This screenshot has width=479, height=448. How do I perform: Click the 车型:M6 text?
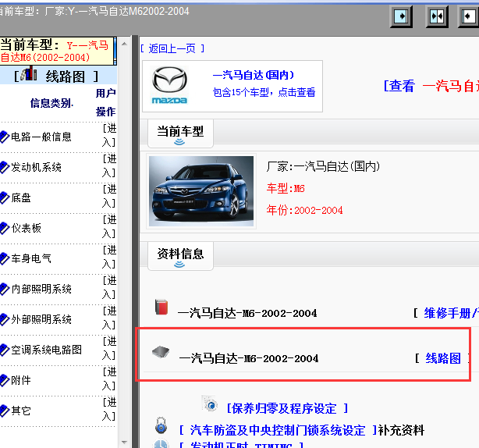click(x=286, y=188)
